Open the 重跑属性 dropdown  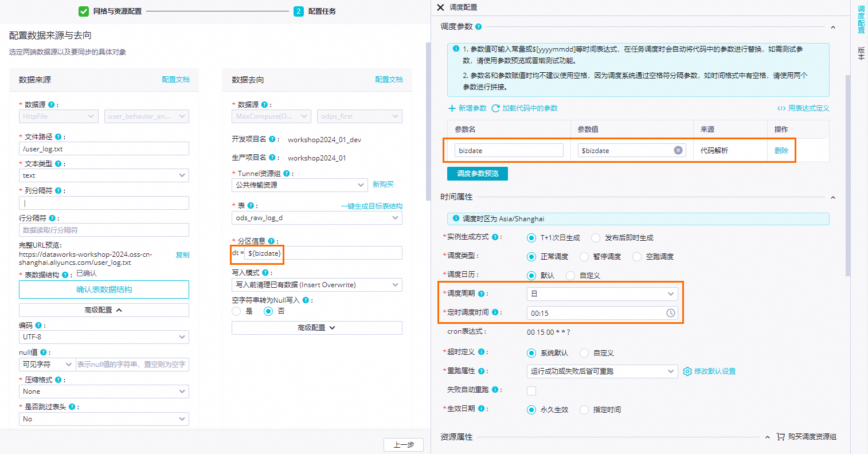(602, 371)
